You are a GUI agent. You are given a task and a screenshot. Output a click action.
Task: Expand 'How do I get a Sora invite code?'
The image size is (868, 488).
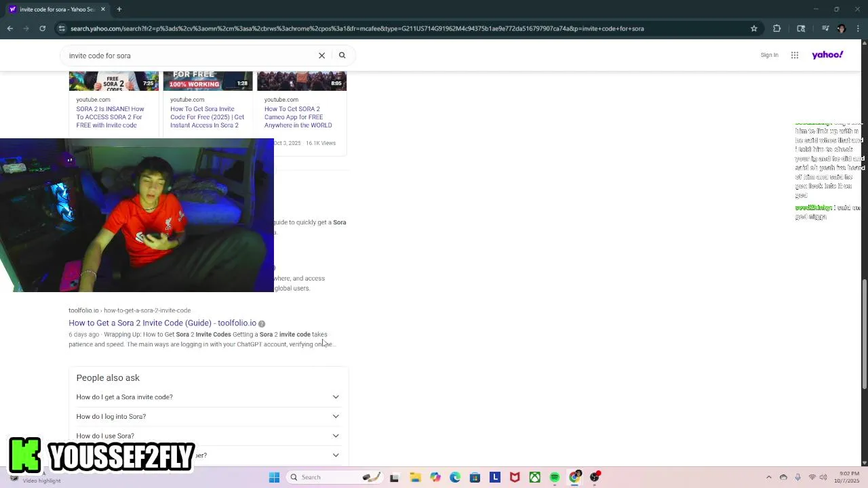(x=208, y=397)
